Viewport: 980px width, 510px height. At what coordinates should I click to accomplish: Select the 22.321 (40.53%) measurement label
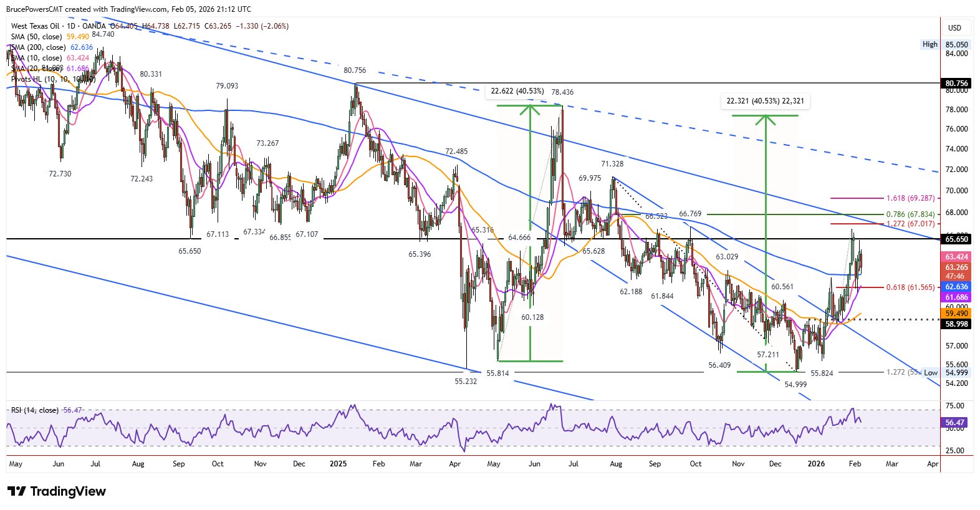coord(765,101)
